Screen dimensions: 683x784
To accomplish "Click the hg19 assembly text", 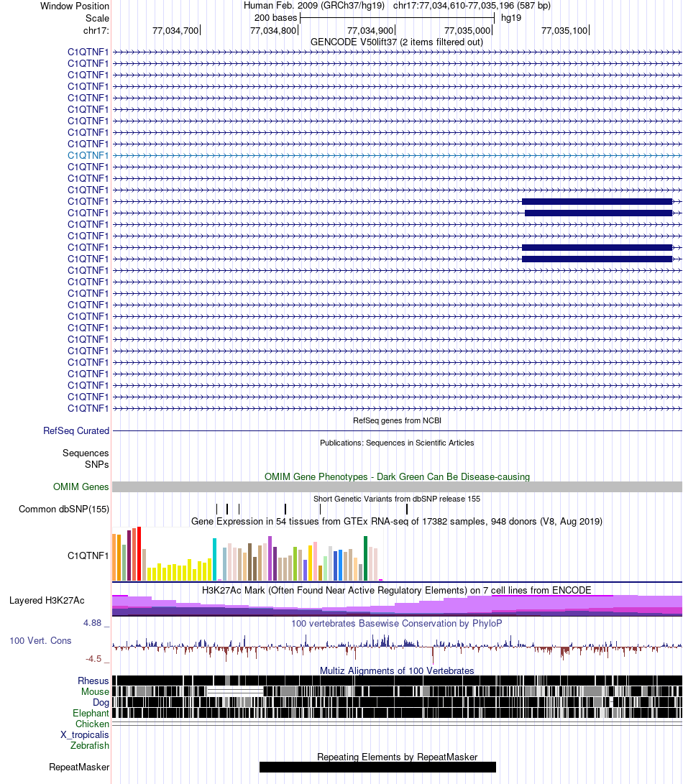I will 511,18.
